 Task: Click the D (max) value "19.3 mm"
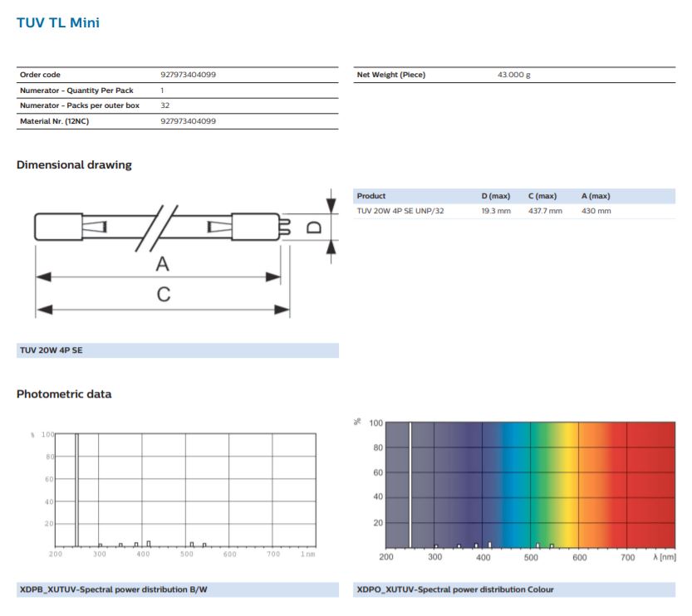point(496,211)
